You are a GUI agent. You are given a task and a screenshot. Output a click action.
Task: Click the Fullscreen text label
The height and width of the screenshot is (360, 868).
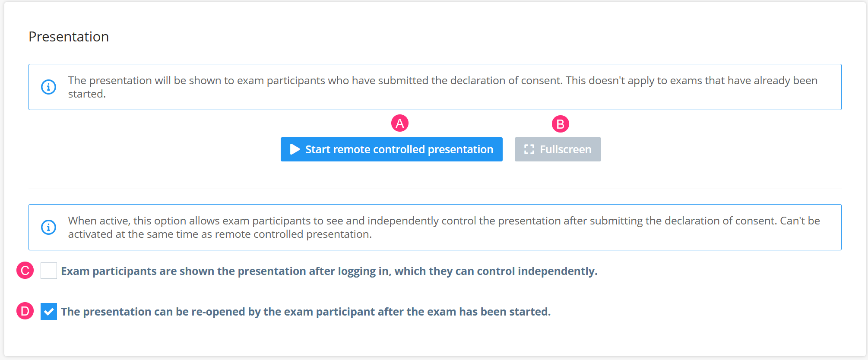(565, 149)
